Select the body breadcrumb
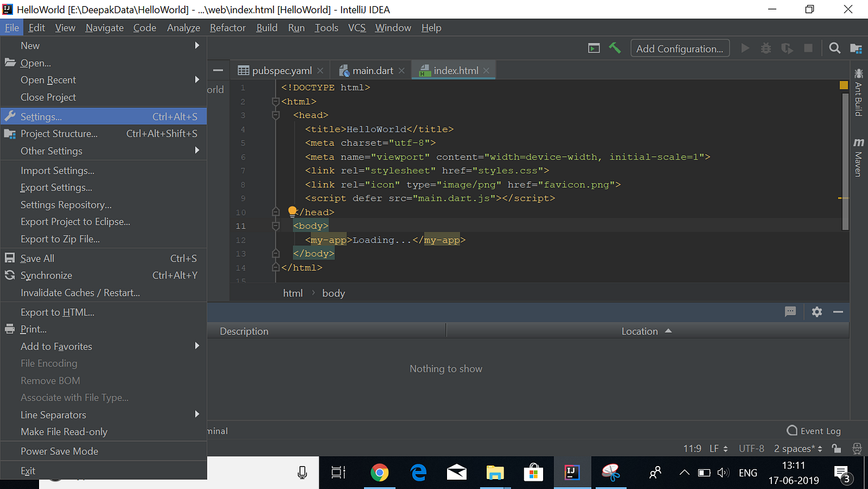868x489 pixels. (334, 292)
